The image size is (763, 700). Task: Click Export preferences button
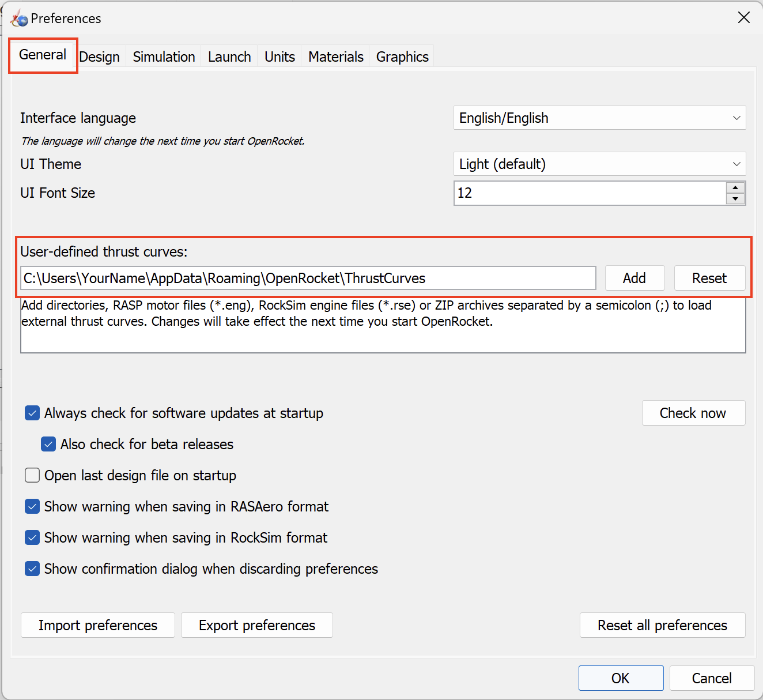[257, 626]
